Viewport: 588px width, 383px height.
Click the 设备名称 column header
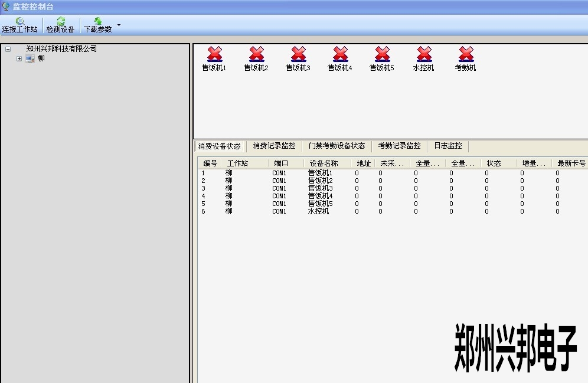click(328, 163)
